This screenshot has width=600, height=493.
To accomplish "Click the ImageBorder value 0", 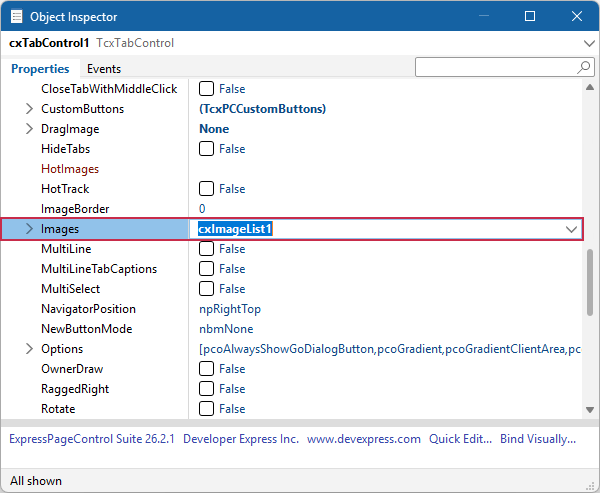I will [x=202, y=209].
